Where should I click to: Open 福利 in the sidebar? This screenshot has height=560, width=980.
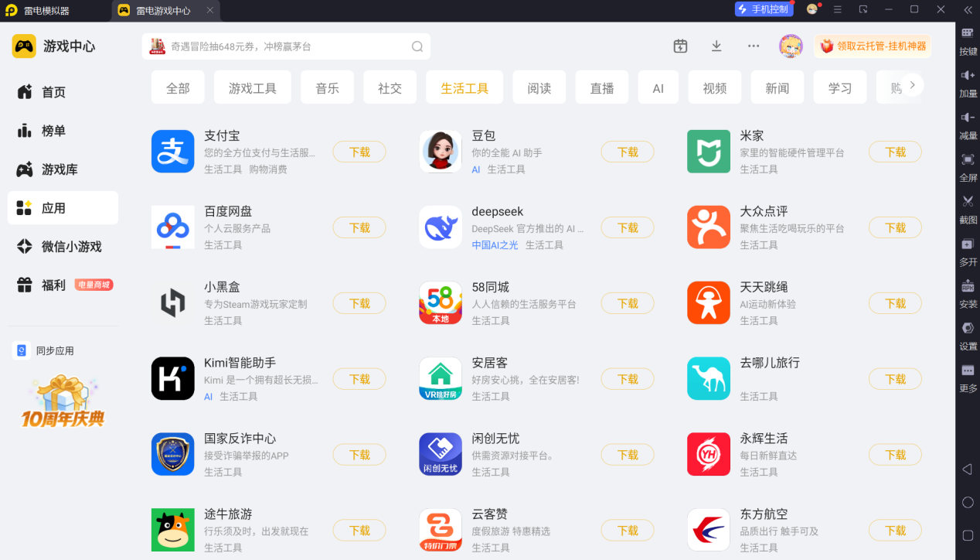63,285
